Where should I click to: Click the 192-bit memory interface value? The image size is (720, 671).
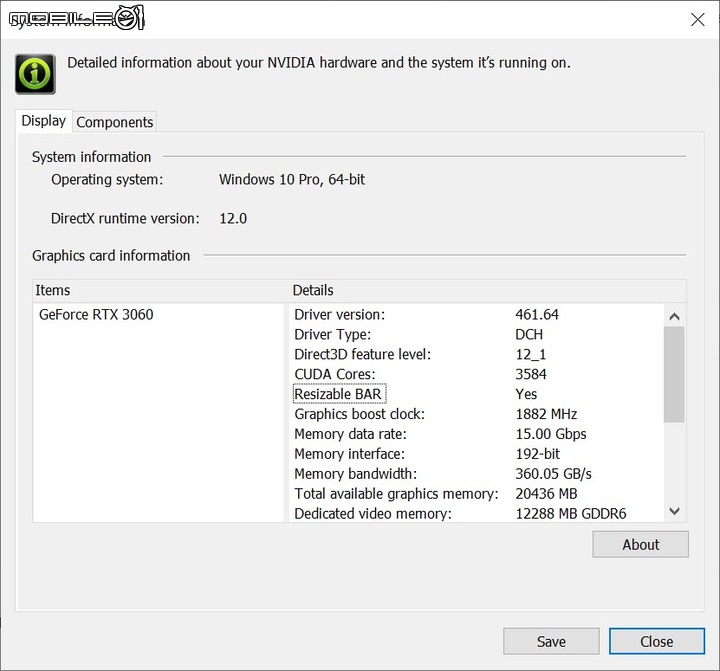point(538,454)
